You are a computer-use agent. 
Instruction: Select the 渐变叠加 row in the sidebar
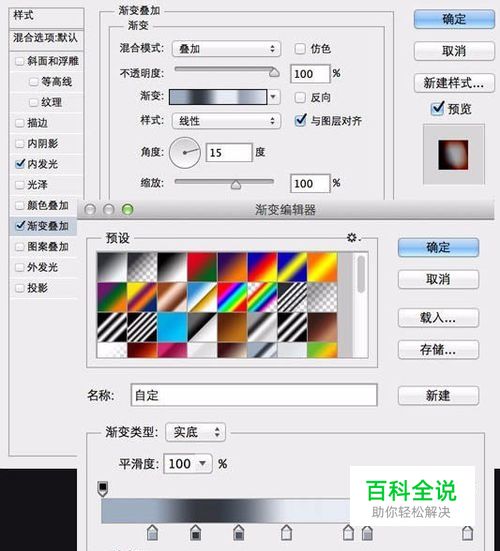[44, 226]
